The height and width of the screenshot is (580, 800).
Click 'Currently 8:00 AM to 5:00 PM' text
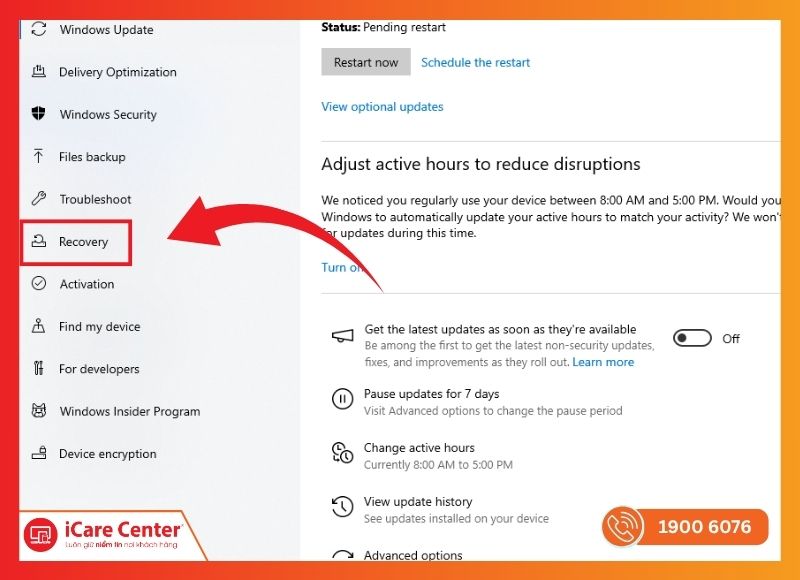tap(438, 465)
